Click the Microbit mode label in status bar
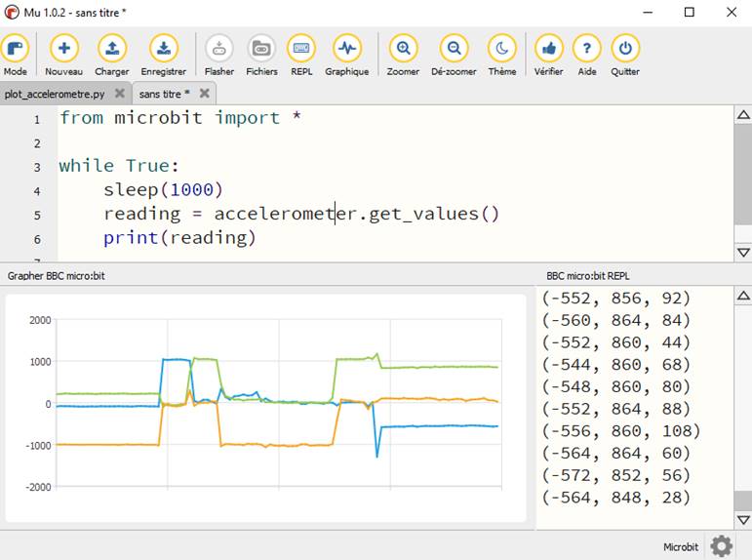This screenshot has height=560, width=752. (681, 547)
